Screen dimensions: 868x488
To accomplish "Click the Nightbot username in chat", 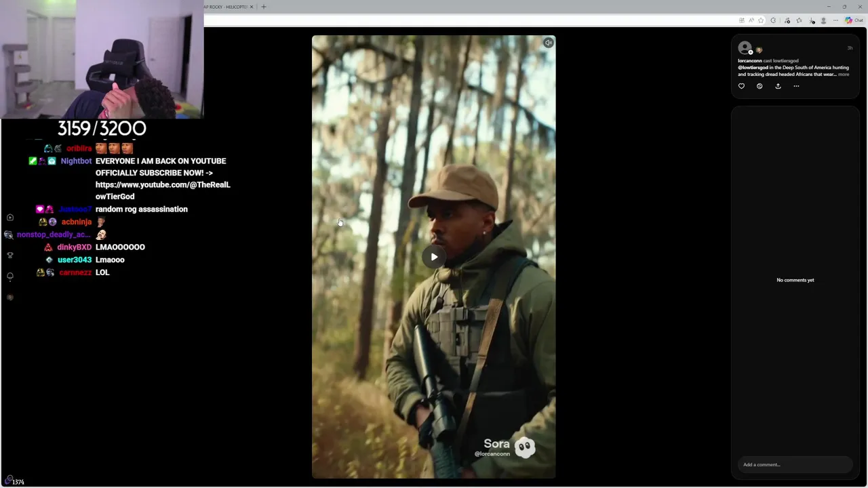I will 76,161.
